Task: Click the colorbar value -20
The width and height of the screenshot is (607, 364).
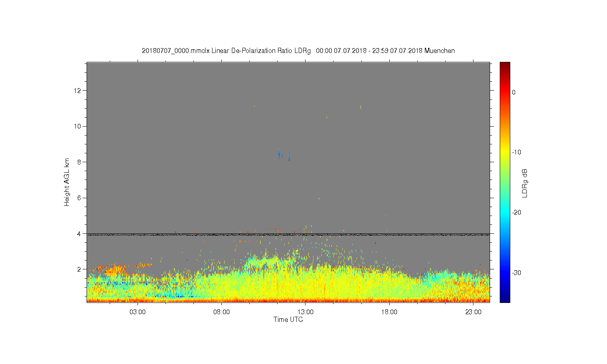Action: pyautogui.click(x=516, y=213)
